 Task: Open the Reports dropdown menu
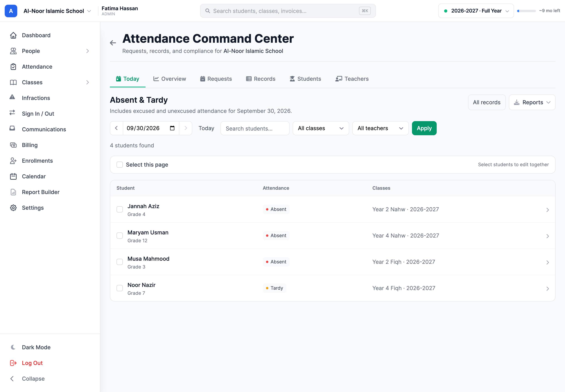point(532,103)
